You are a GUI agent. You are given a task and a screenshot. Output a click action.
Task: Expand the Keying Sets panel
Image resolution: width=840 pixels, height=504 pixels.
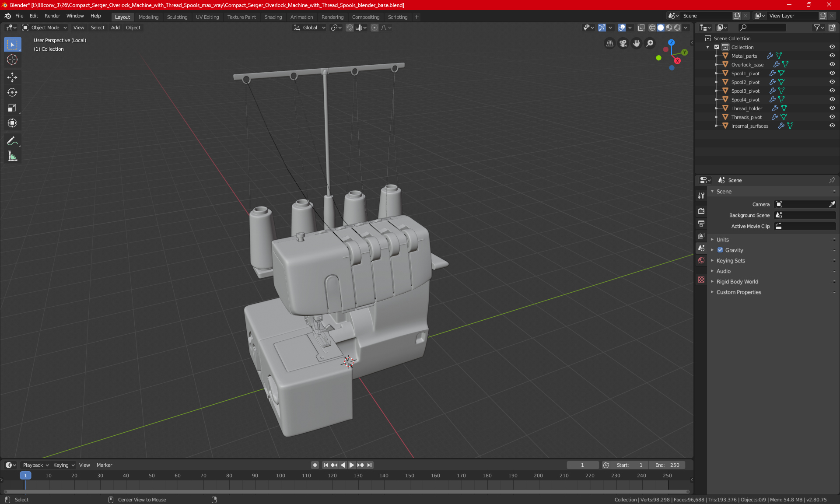(x=730, y=261)
